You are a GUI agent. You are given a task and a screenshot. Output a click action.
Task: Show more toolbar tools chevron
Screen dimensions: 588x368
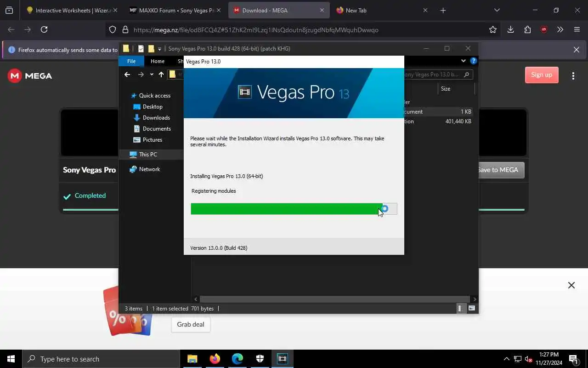[560, 29]
